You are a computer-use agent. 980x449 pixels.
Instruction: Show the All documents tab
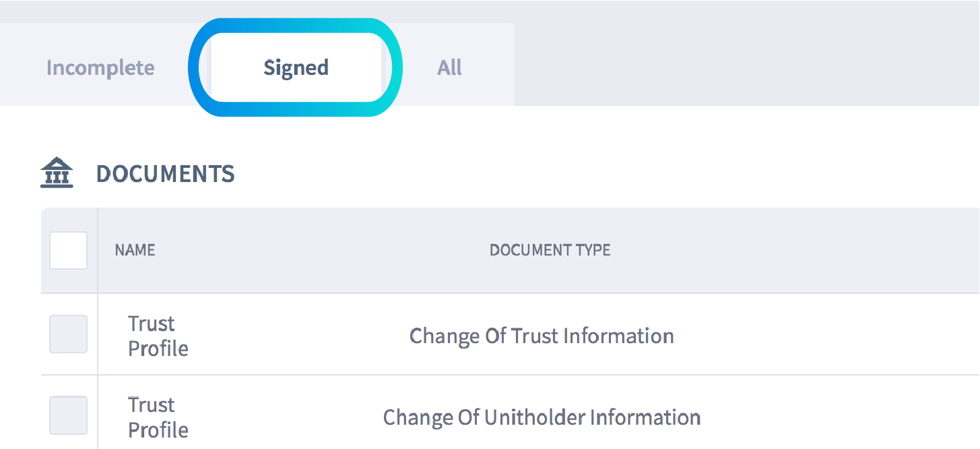(449, 68)
